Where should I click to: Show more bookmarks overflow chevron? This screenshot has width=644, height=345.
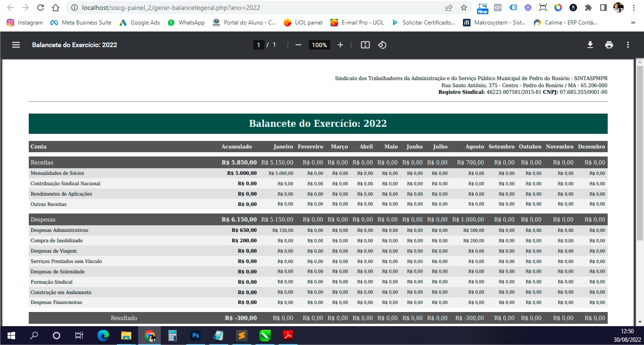click(x=633, y=22)
